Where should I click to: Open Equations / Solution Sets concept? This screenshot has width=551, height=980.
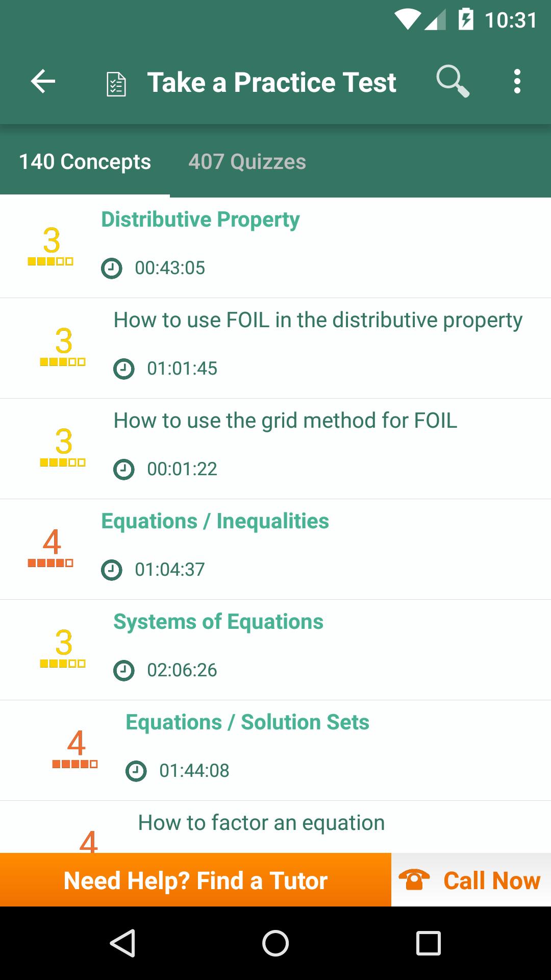(275, 750)
